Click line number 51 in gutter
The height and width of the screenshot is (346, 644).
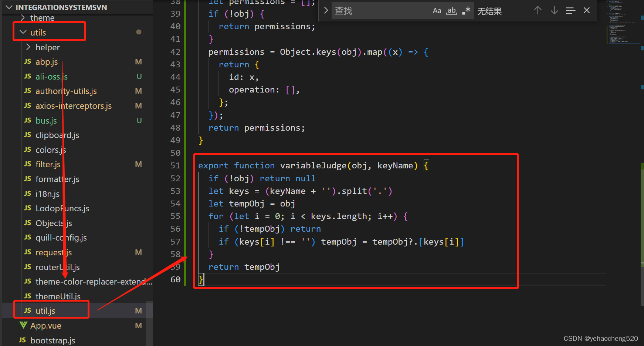pos(175,166)
